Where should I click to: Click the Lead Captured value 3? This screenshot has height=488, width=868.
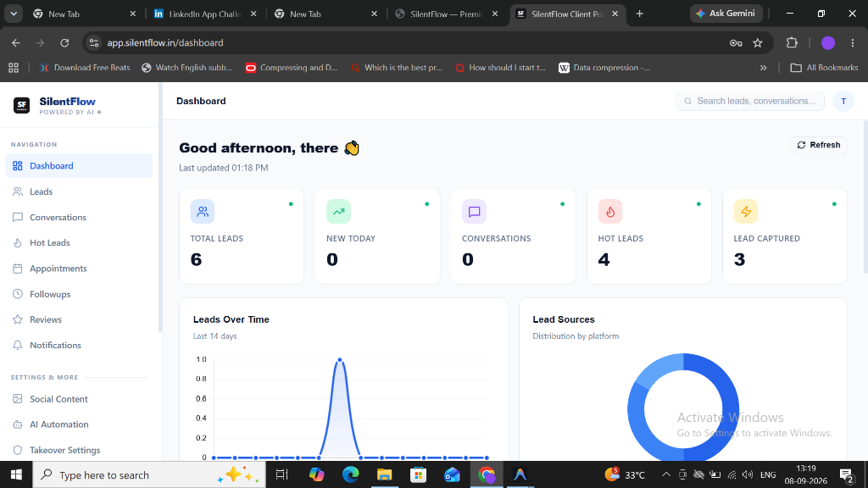click(x=739, y=259)
